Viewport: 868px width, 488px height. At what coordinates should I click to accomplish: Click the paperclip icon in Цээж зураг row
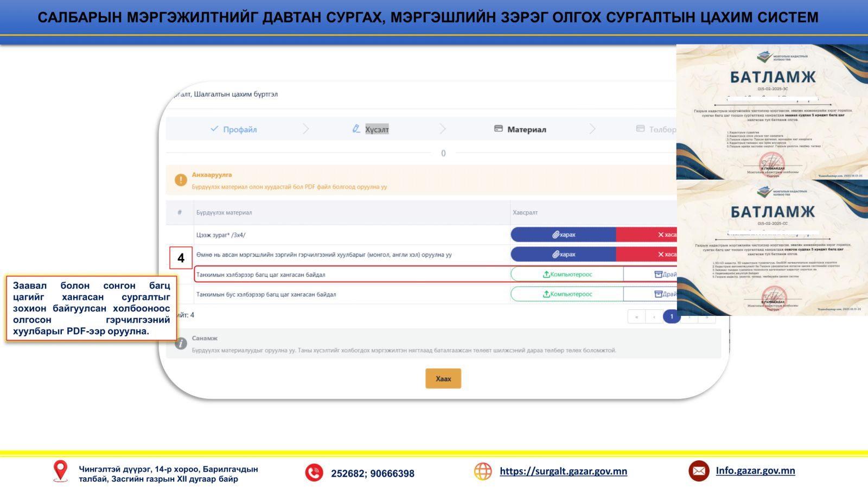coord(556,235)
